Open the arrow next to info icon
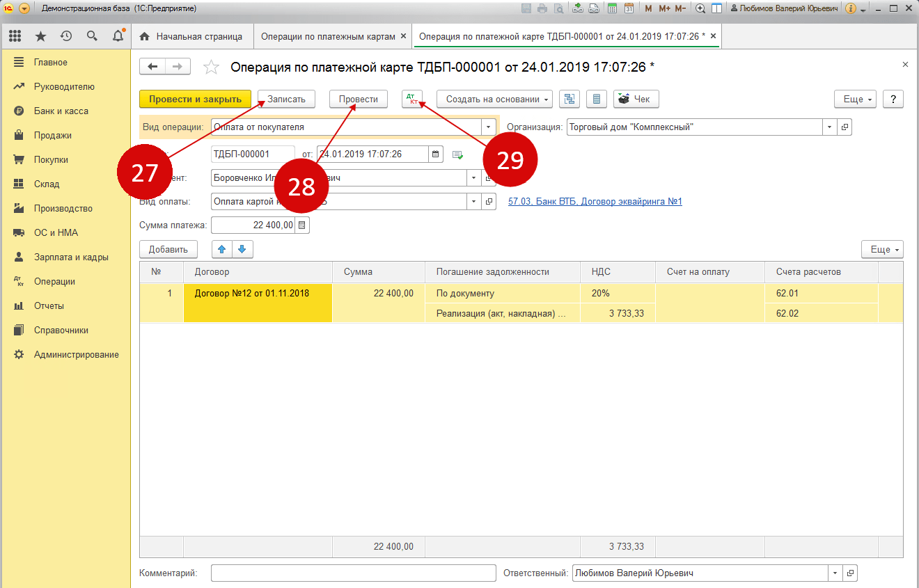 (863, 10)
